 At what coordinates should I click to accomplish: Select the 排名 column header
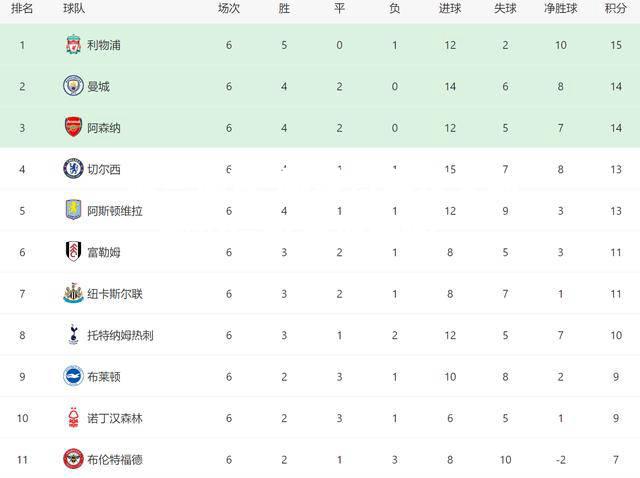point(22,8)
